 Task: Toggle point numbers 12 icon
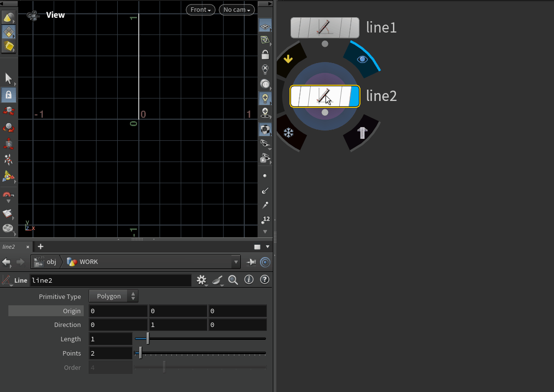[265, 220]
